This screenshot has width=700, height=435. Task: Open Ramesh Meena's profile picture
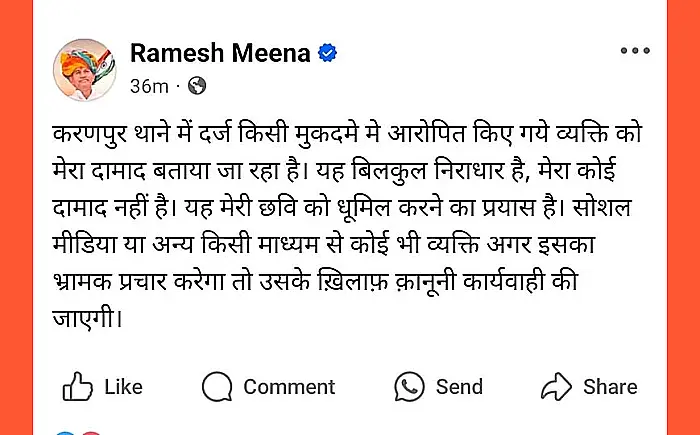pos(84,69)
